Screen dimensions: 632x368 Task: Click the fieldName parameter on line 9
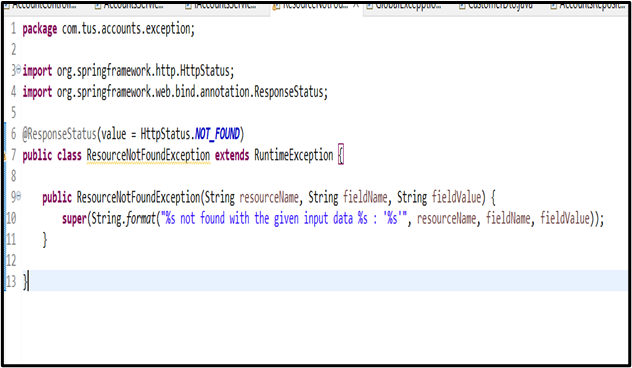[x=365, y=198]
